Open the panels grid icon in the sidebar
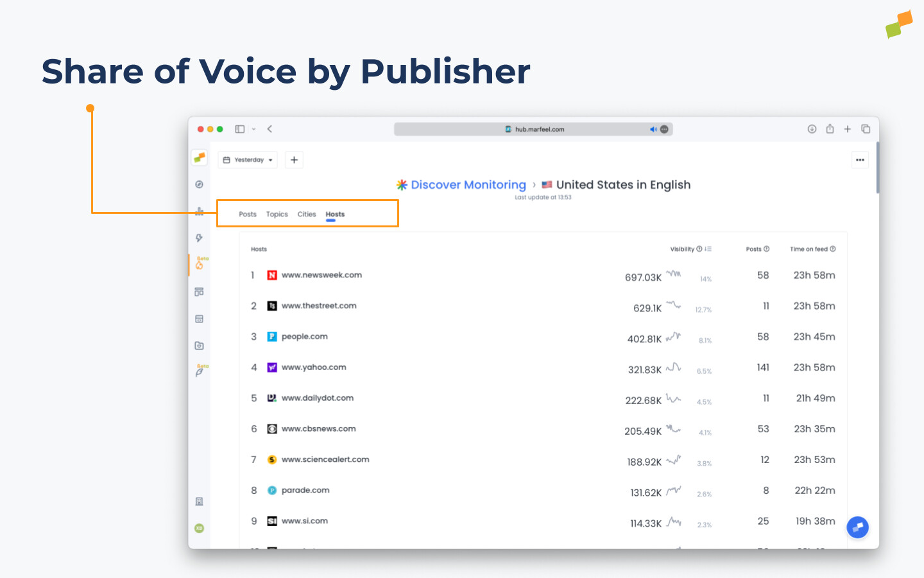This screenshot has width=924, height=578. [199, 292]
